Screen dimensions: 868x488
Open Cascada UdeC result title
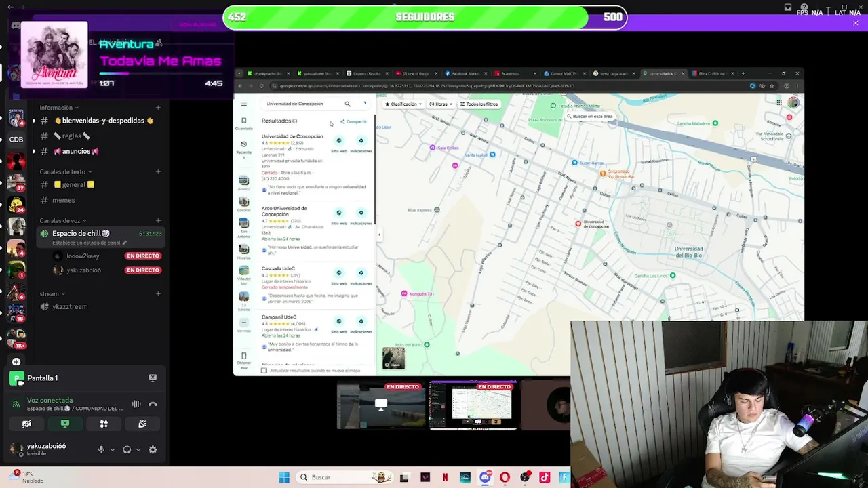(x=278, y=269)
